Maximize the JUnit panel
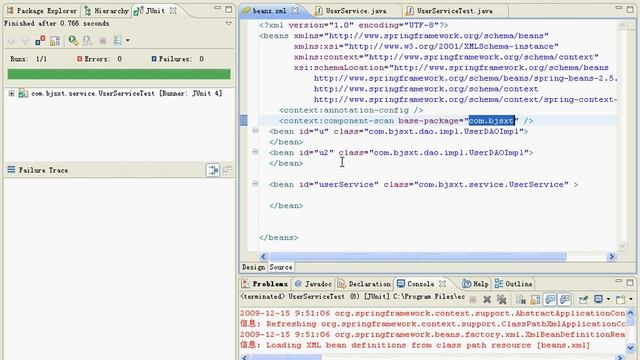This screenshot has width=640, height=360. tap(229, 9)
